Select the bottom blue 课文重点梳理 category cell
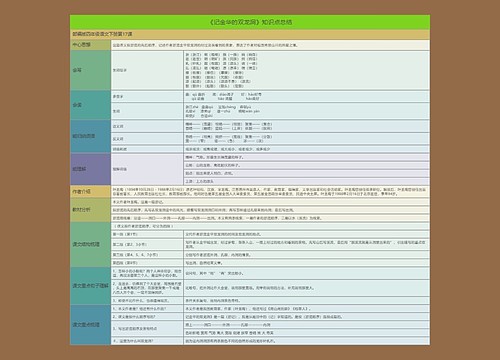This screenshot has width=500, height=360. (90, 324)
